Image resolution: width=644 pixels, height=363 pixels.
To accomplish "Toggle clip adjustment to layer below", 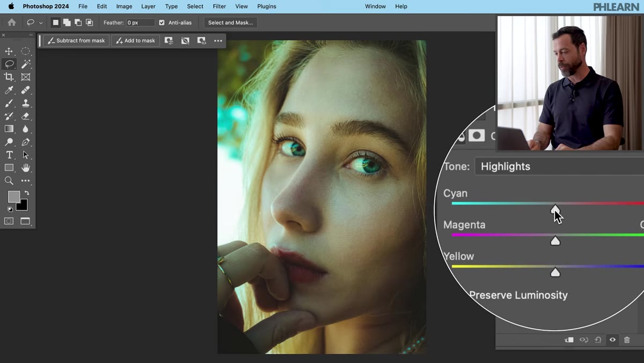I will coord(569,340).
